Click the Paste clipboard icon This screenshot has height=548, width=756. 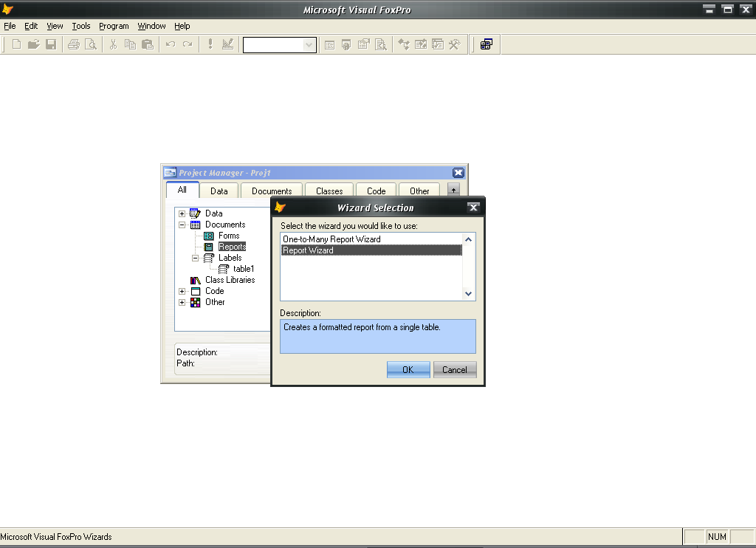(x=148, y=45)
